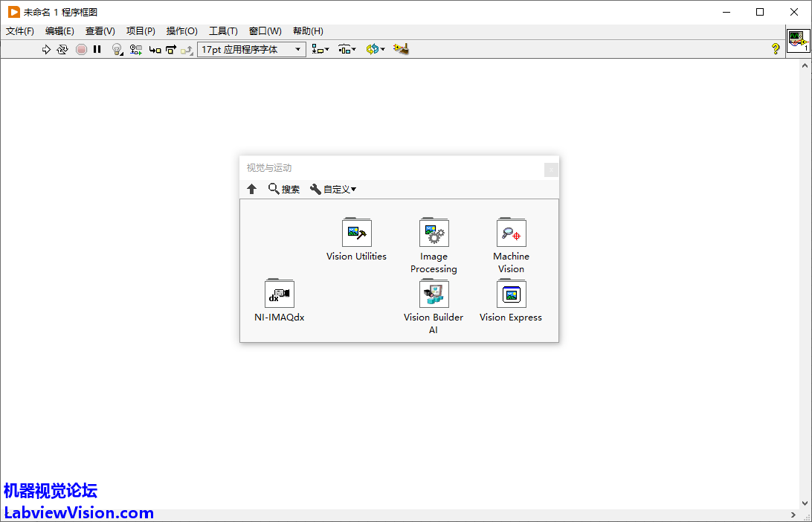Click the horizontal scrollbar right arrow
Image resolution: width=812 pixels, height=522 pixels.
click(x=793, y=515)
